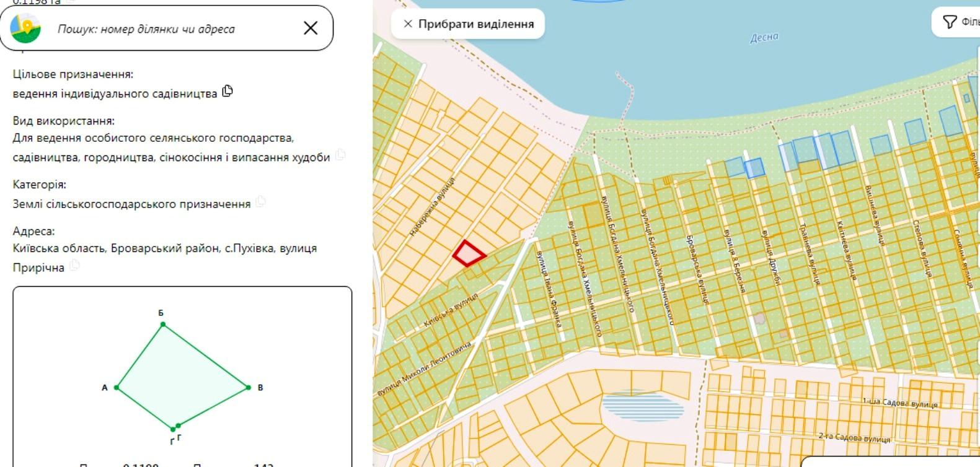Copy the Вид використання value

click(x=340, y=155)
